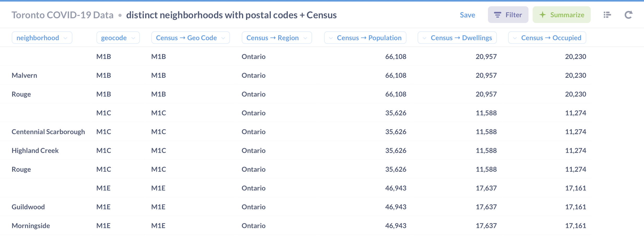Open Census → Population column menu
Screen dimensions: 644x238
tap(365, 38)
